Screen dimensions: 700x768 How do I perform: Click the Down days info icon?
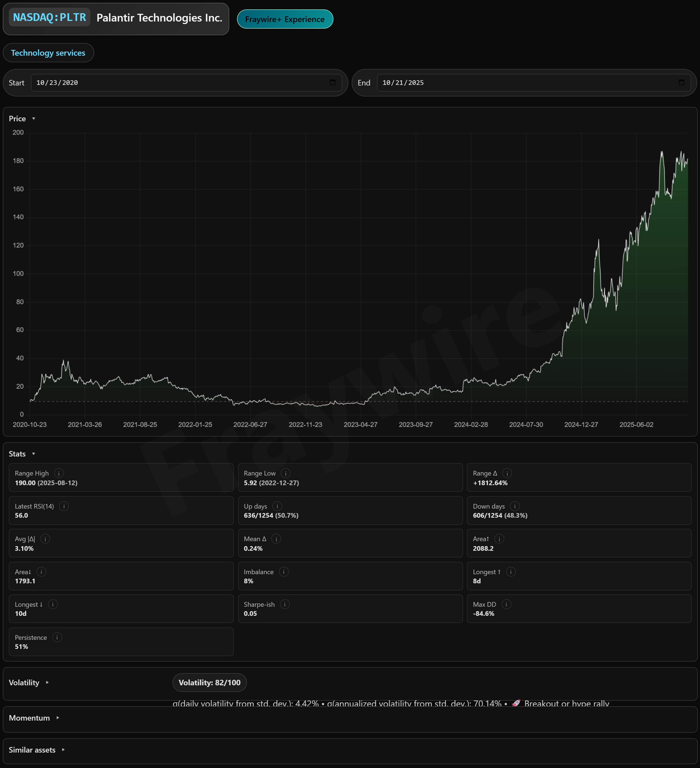[x=515, y=506]
